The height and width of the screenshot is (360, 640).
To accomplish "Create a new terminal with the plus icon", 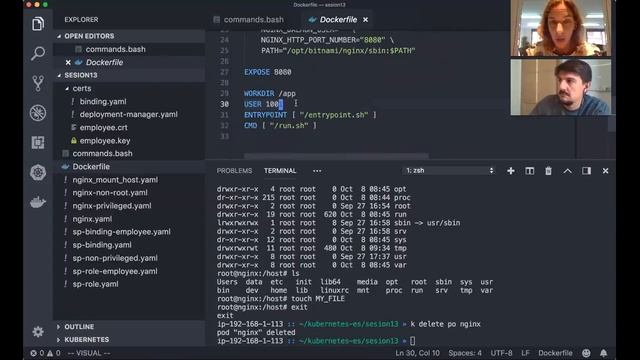I will coord(511,171).
